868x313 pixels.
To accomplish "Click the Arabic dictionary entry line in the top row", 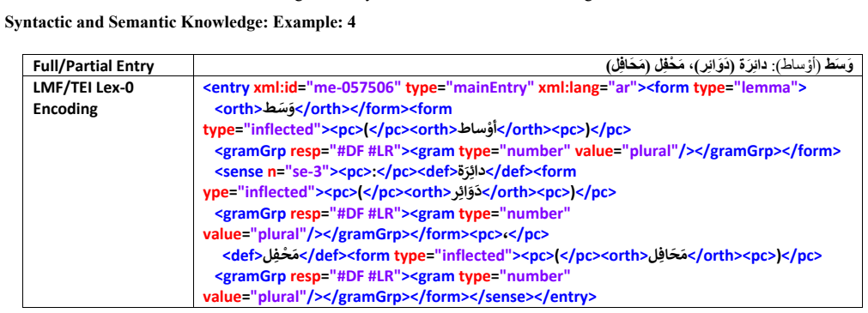I will coord(730,66).
